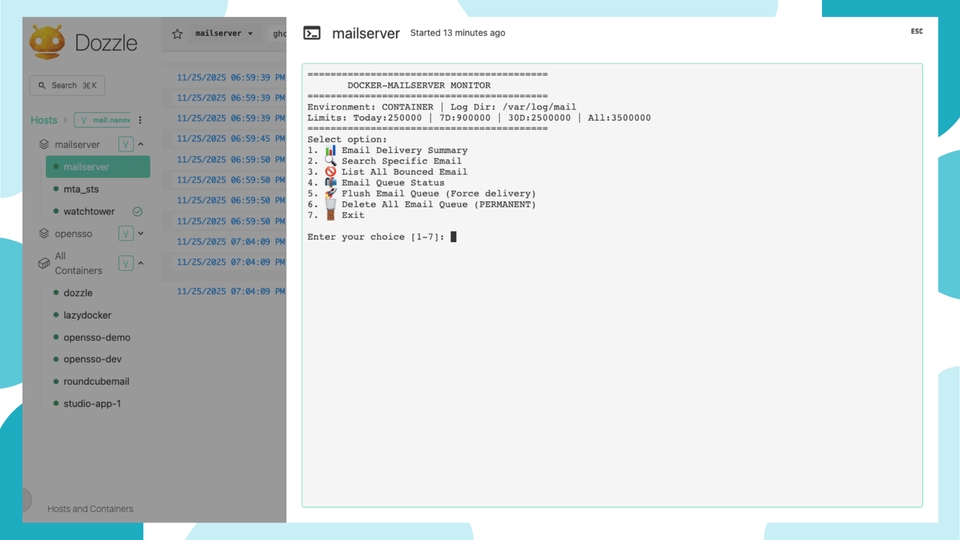Open the studio-app-1 container logs

[92, 403]
